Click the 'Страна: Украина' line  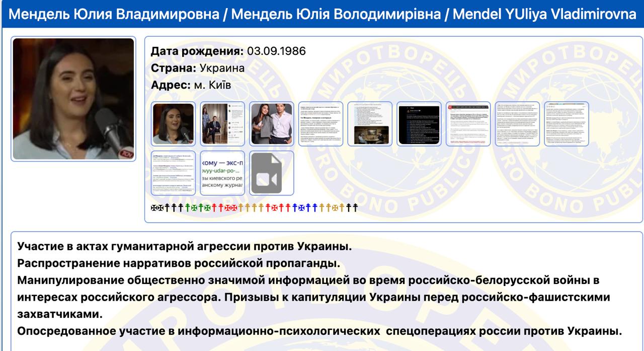click(x=198, y=68)
